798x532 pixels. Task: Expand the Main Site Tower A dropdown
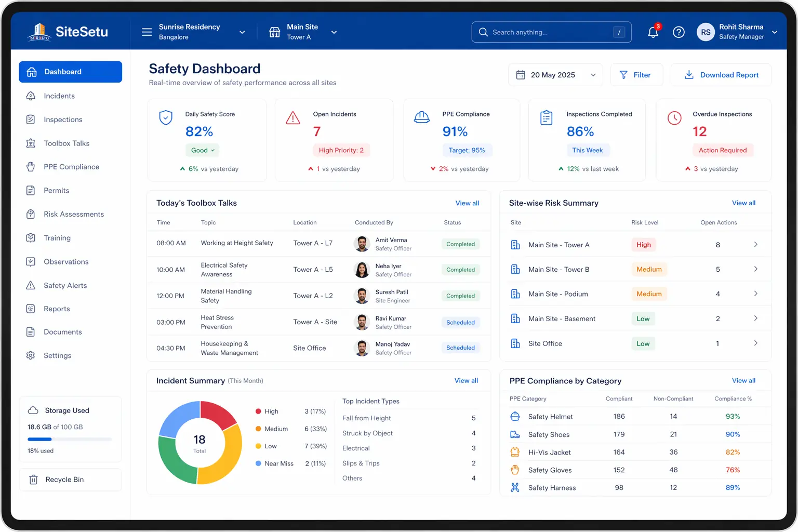point(334,32)
